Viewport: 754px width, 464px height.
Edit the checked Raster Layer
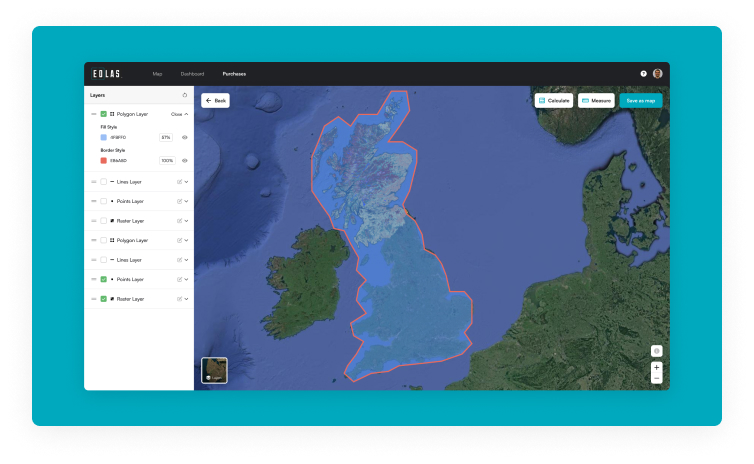[179, 299]
